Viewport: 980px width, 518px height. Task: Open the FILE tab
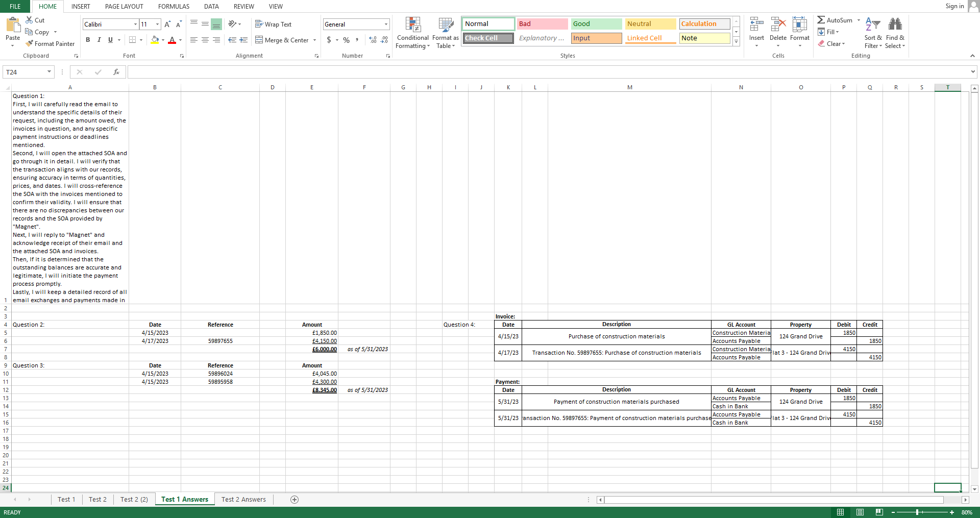[x=15, y=6]
